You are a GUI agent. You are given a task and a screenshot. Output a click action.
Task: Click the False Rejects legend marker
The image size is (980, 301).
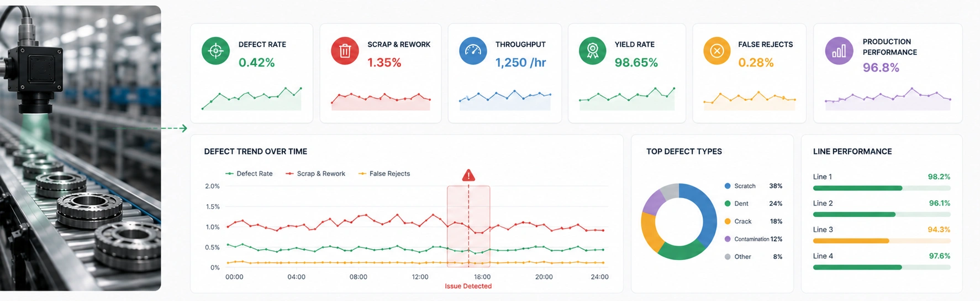pyautogui.click(x=362, y=174)
